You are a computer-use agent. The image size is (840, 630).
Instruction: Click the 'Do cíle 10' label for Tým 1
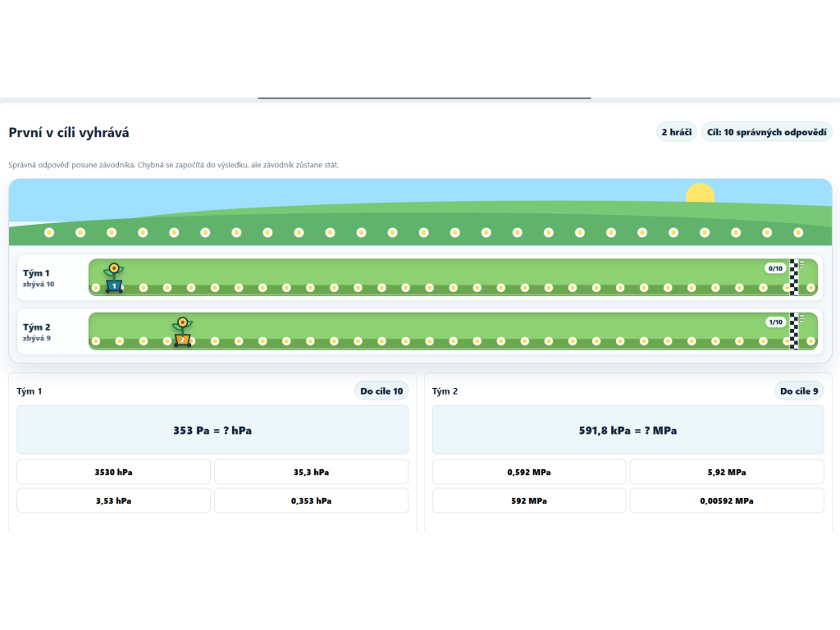(x=381, y=391)
